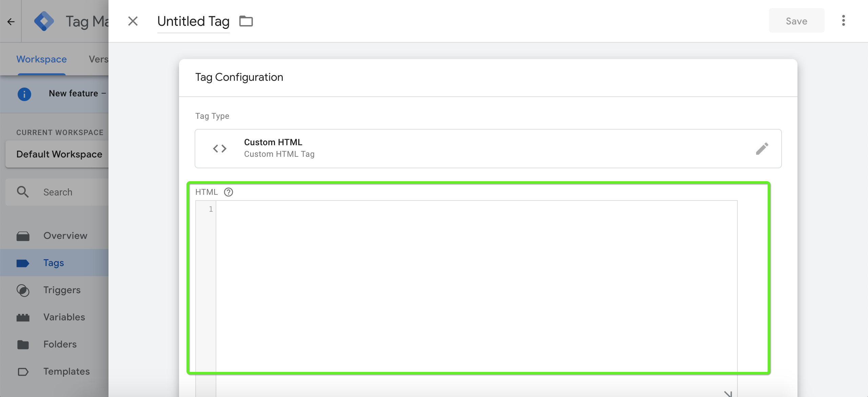Open the three-dot more actions menu
The image size is (868, 397).
(843, 20)
